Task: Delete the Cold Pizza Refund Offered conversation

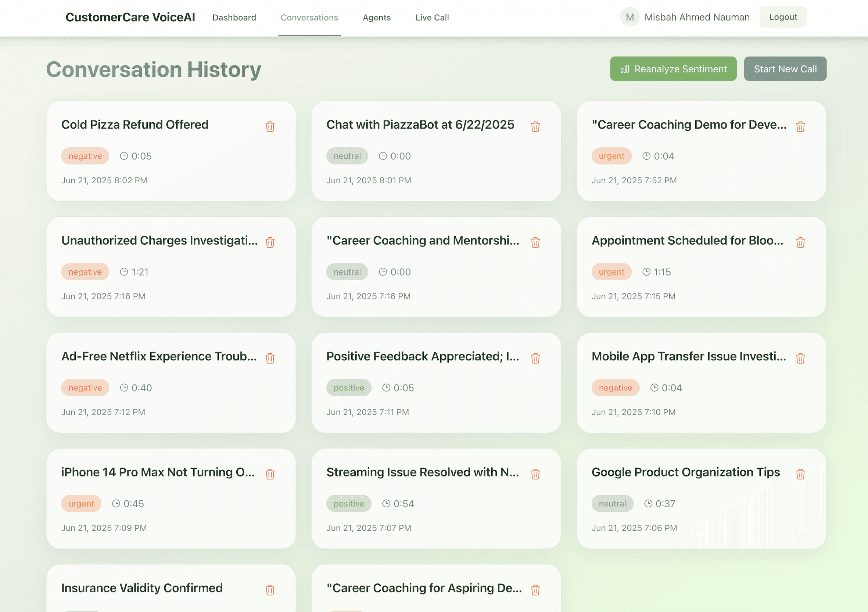Action: coord(270,126)
